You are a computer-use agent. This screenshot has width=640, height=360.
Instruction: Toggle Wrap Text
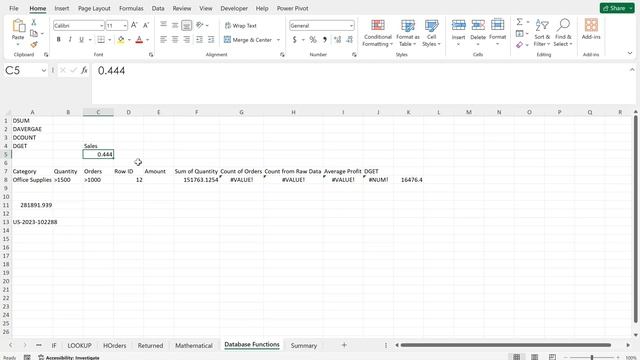point(240,25)
